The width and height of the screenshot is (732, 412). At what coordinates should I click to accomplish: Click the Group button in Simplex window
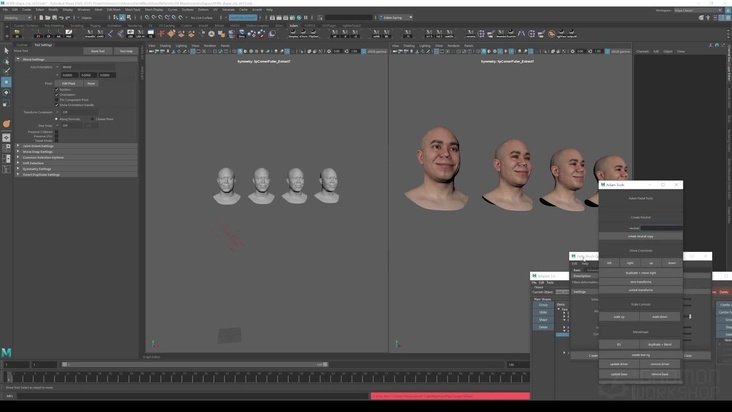click(543, 305)
